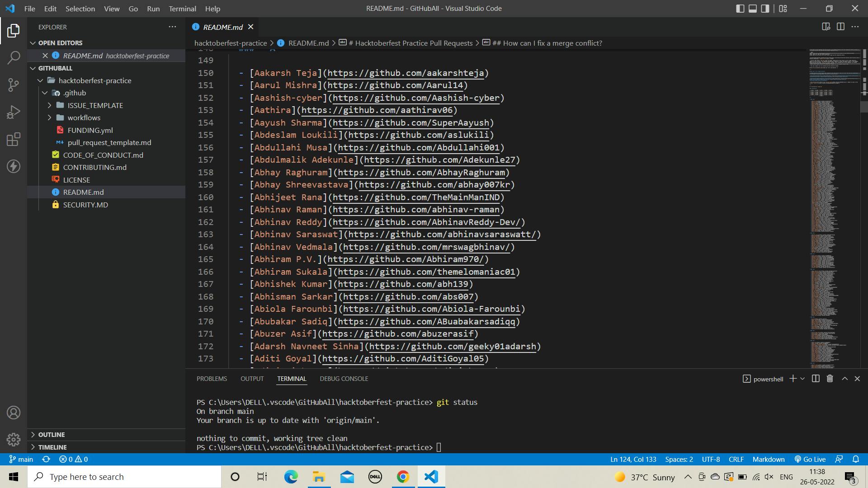Open the Source Control view
The image size is (868, 488).
(x=14, y=84)
